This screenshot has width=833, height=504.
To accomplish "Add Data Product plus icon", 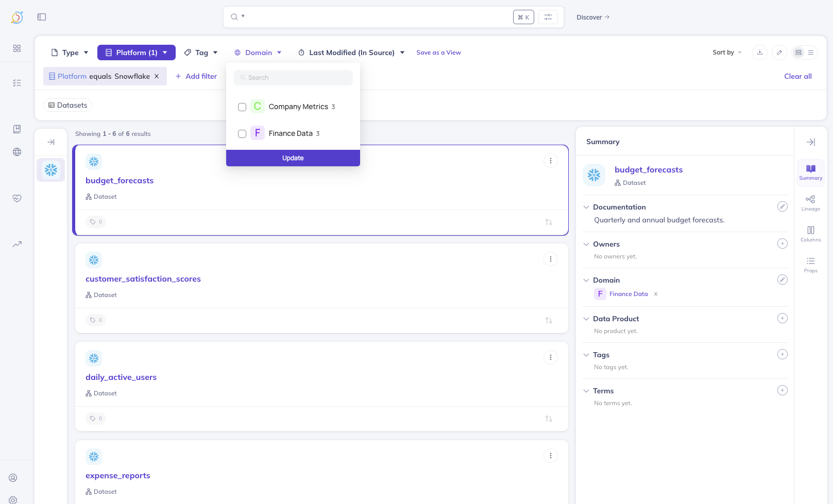I will click(x=783, y=318).
